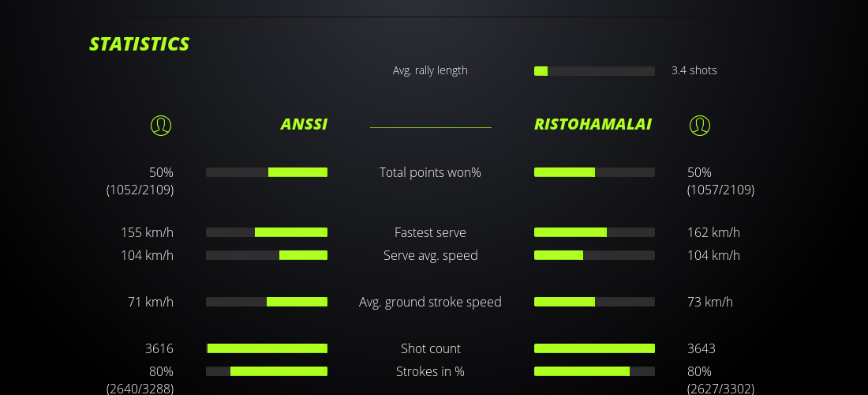Click Ristohamalai's player profile icon
This screenshot has width=868, height=395.
click(700, 126)
